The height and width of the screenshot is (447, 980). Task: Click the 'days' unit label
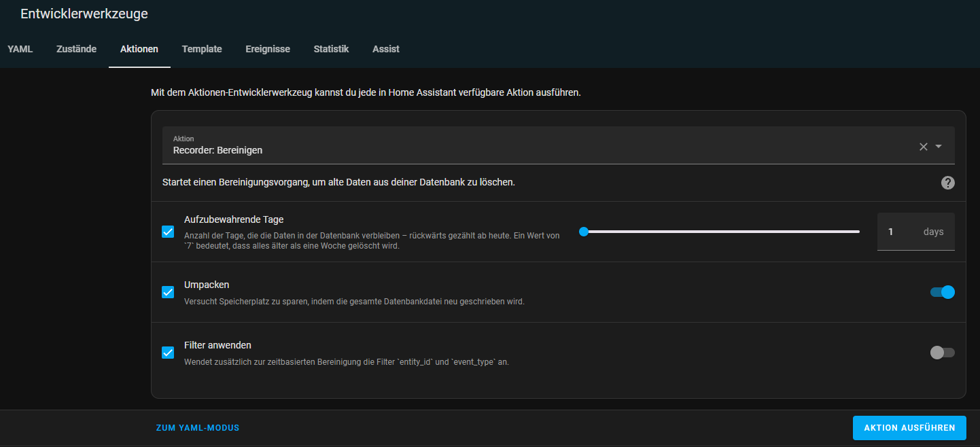(934, 232)
